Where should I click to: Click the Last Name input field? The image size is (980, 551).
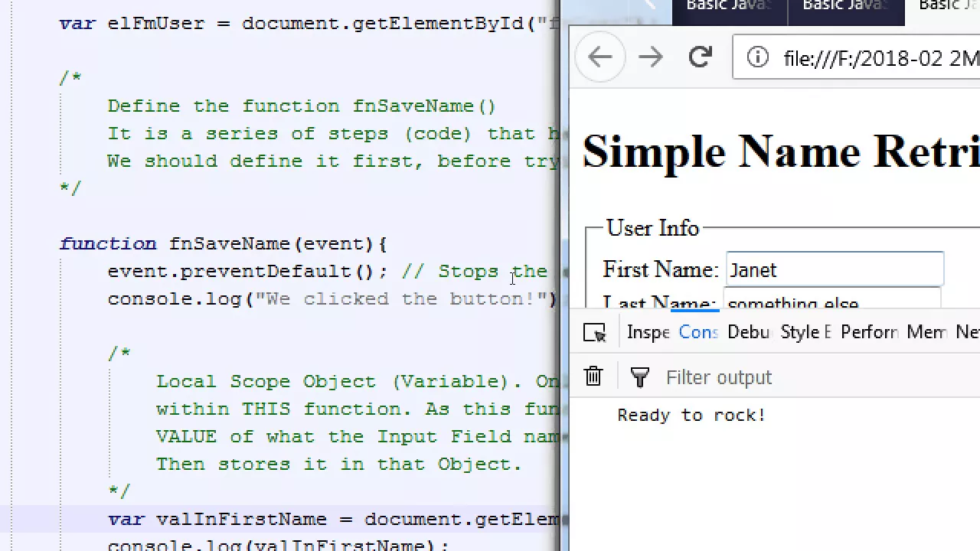(832, 299)
